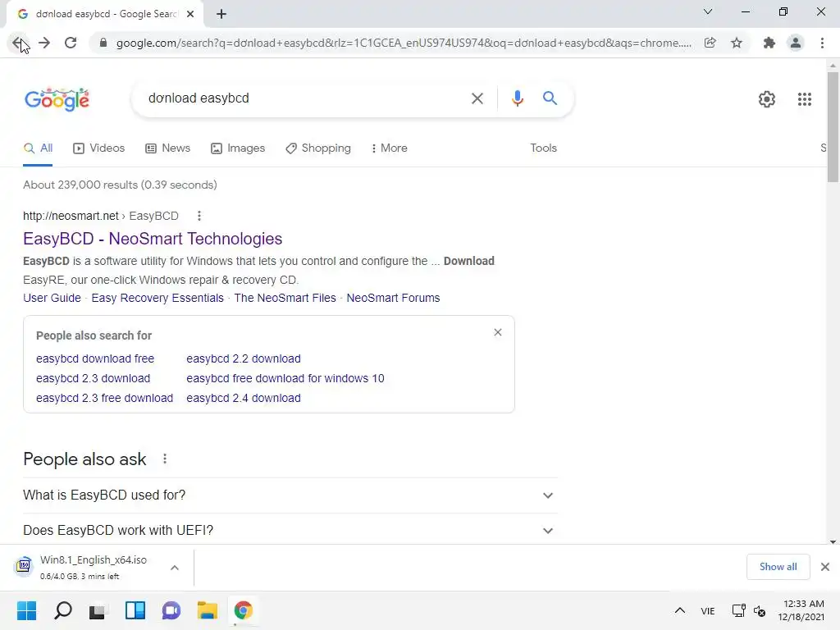Close the Google Search tab
The width and height of the screenshot is (840, 630).
(x=190, y=14)
